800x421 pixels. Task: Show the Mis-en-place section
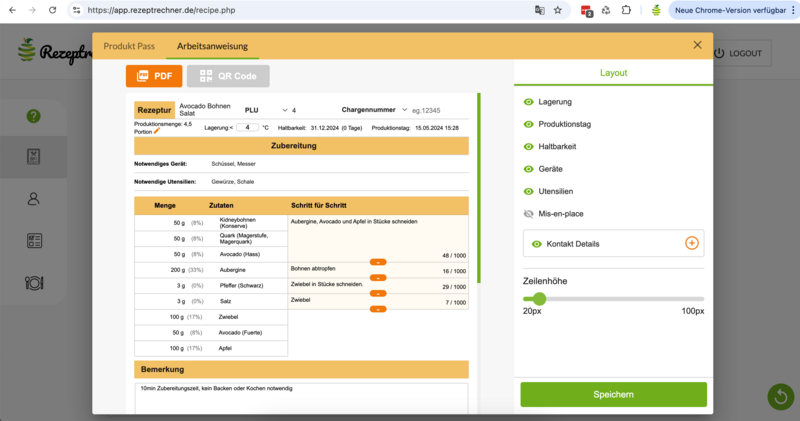coord(529,213)
